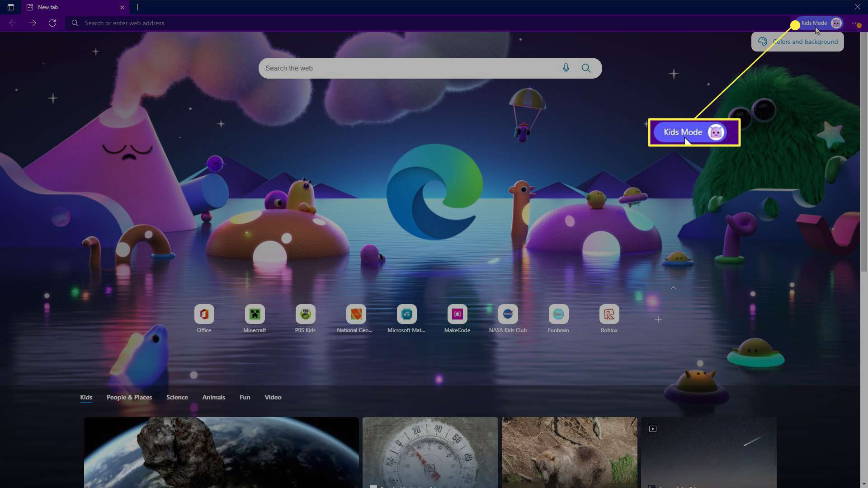Open the brown bear article card
This screenshot has height=488, width=868.
(570, 452)
